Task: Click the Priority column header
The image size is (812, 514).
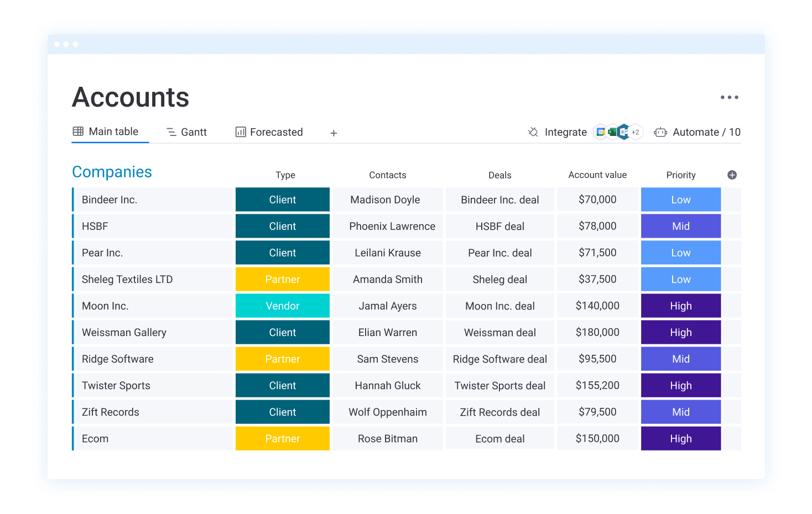Action: click(x=681, y=175)
